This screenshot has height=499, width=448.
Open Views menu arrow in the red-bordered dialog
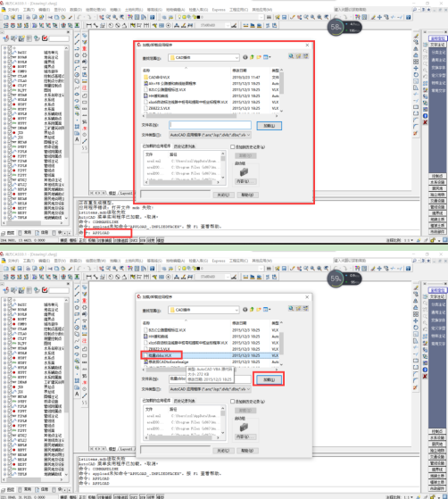click(267, 57)
